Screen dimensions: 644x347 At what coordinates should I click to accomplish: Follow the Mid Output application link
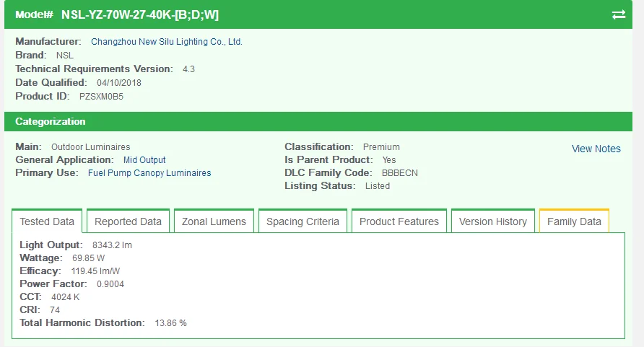144,160
